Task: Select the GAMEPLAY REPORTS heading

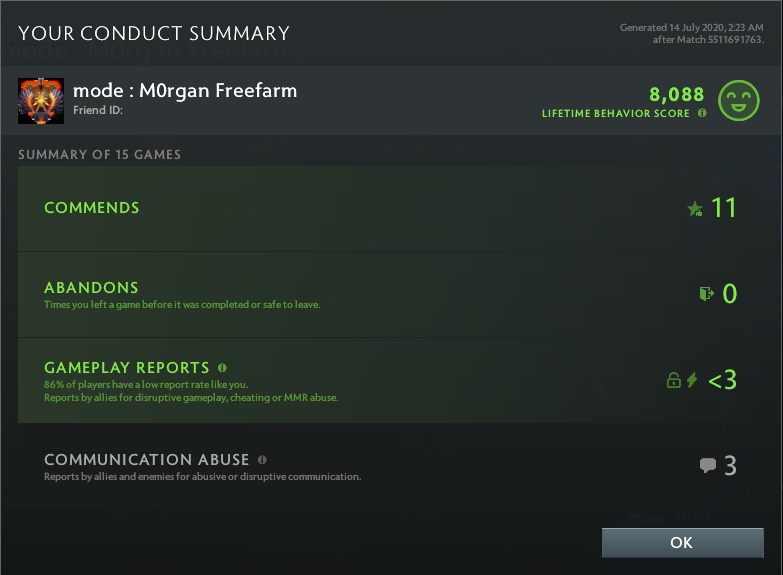Action: [127, 368]
